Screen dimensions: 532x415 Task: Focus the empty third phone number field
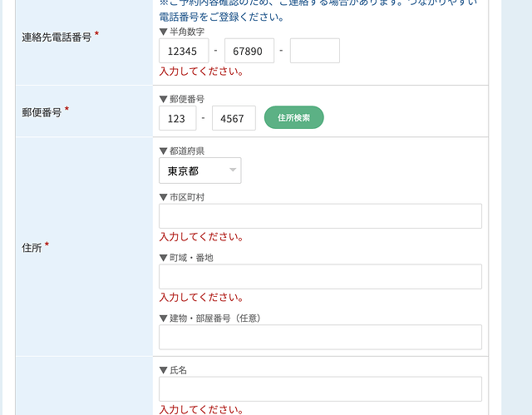pyautogui.click(x=314, y=51)
